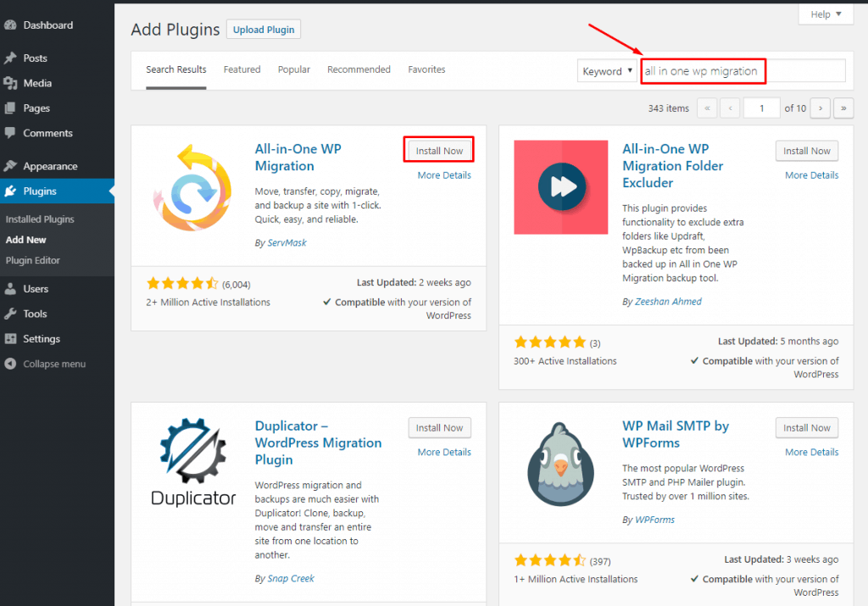Switch to the Recommended tab
Image resolution: width=868 pixels, height=606 pixels.
359,69
